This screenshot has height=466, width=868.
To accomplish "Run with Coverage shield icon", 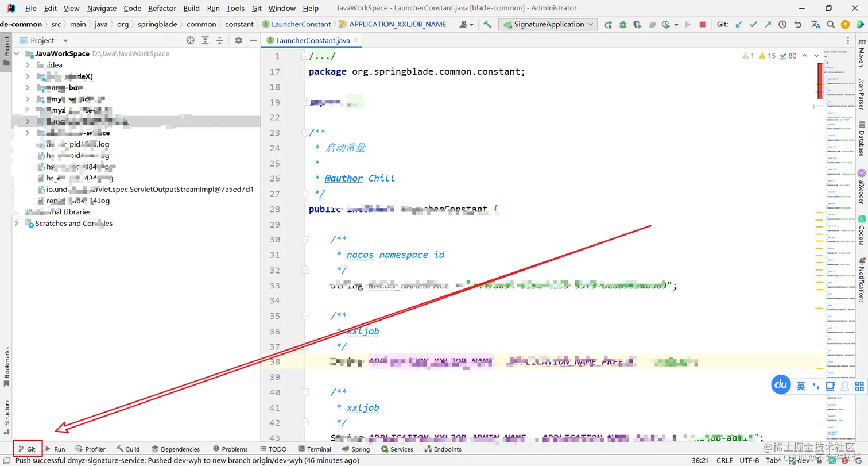I will coord(637,24).
